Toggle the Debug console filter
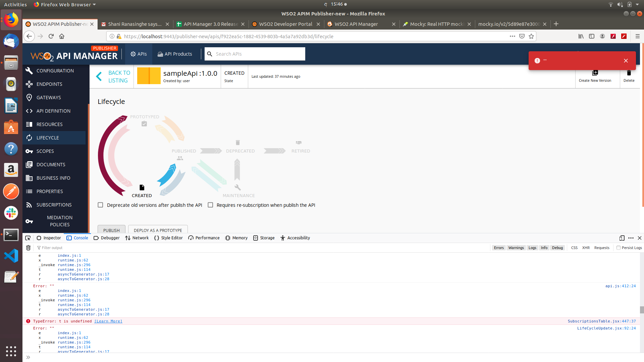 click(557, 248)
